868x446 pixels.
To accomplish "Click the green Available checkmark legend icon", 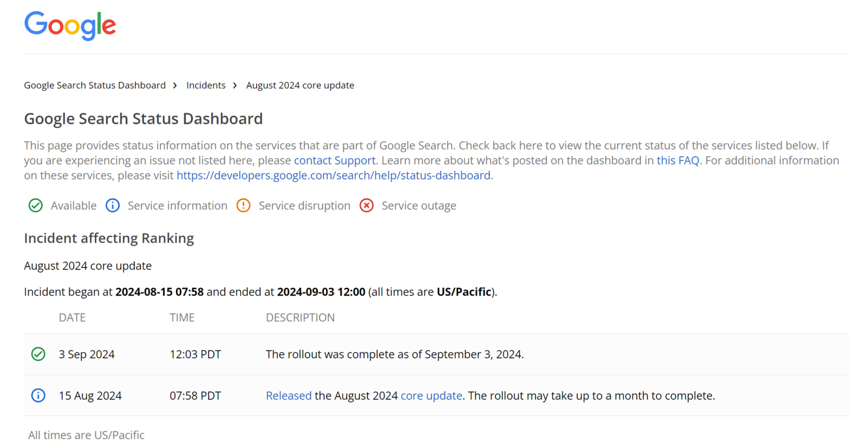I will 35,206.
